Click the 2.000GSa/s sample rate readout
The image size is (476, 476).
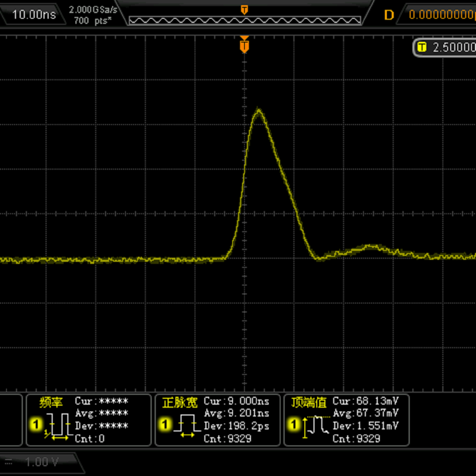click(93, 10)
